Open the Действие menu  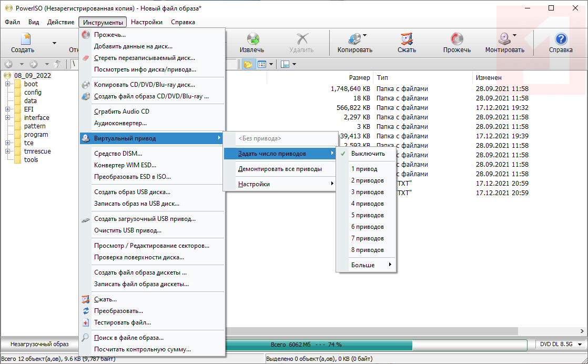[61, 22]
